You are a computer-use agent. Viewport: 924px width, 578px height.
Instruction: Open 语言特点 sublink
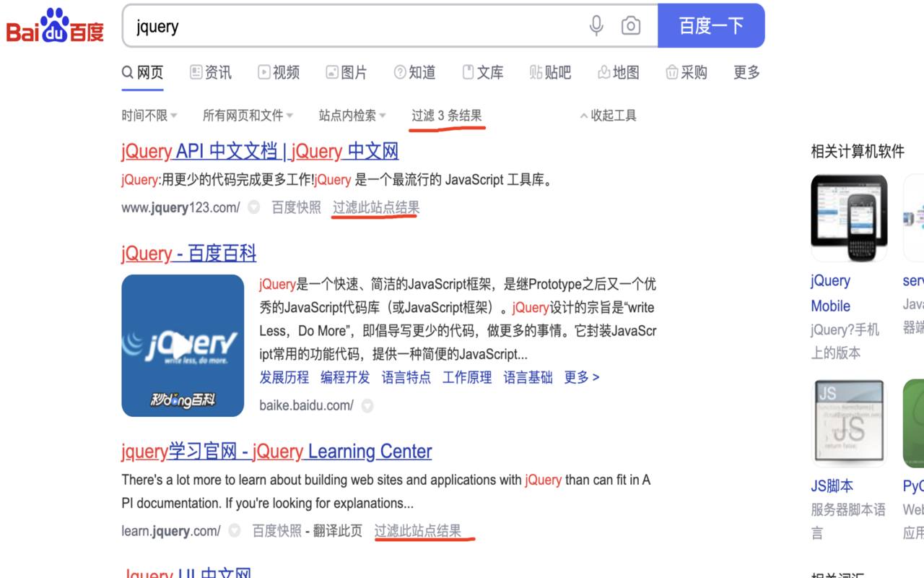coord(406,377)
